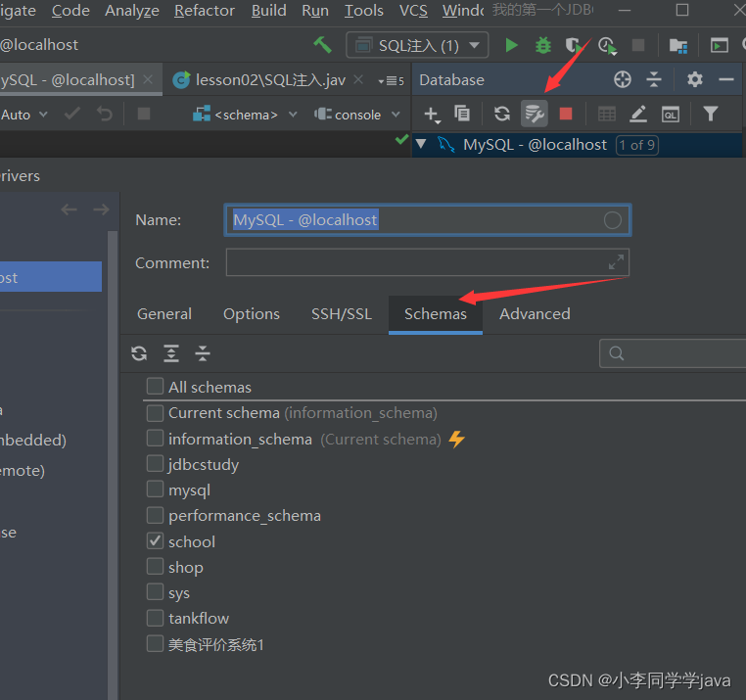
Task: Open the Analyze menu
Action: tap(132, 11)
